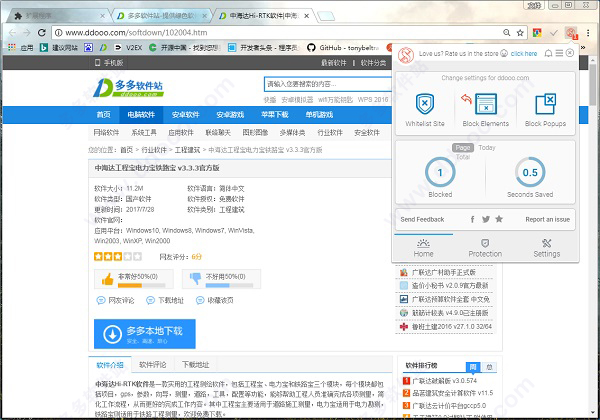Switch to the Page stats toggle
The height and width of the screenshot is (420, 600).
(463, 148)
